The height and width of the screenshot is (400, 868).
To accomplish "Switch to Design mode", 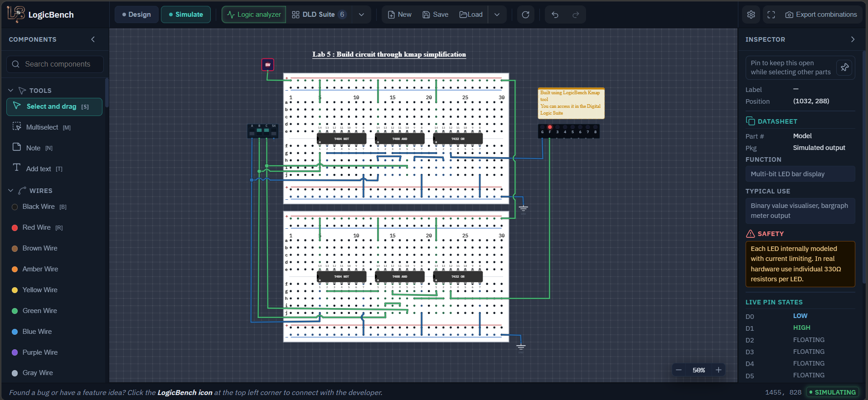I will 136,14.
